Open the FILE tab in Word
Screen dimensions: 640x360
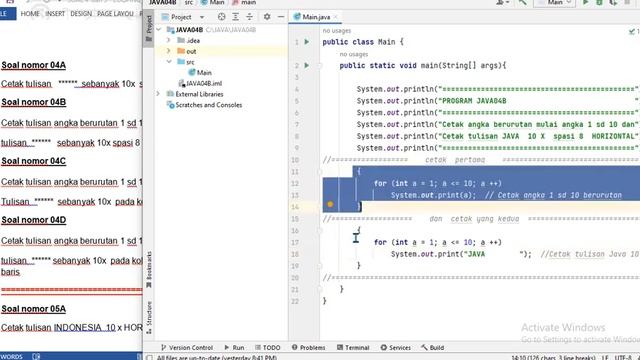click(7, 13)
